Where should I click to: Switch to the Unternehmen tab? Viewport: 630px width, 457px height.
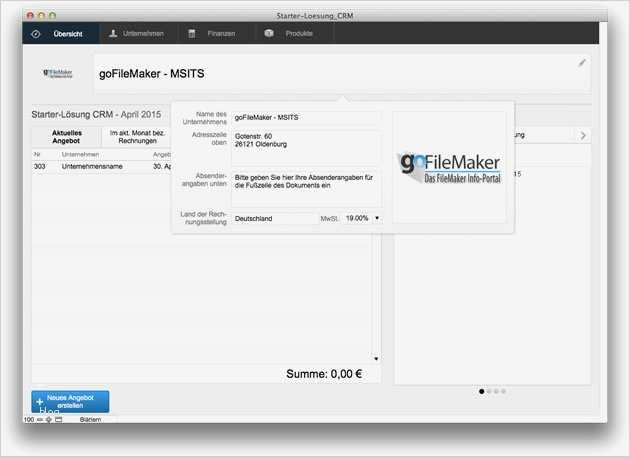click(x=137, y=34)
